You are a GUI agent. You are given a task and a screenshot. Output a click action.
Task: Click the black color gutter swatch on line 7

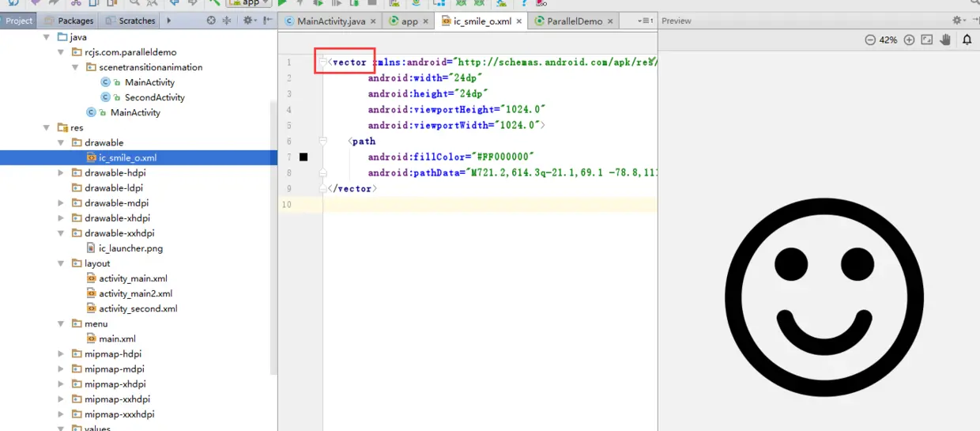coord(303,157)
